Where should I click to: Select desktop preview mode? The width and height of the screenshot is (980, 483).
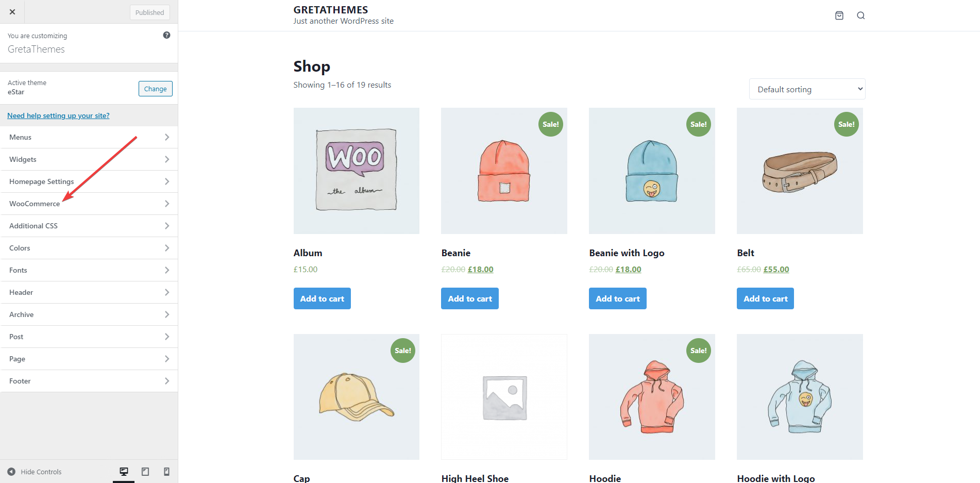click(x=123, y=471)
